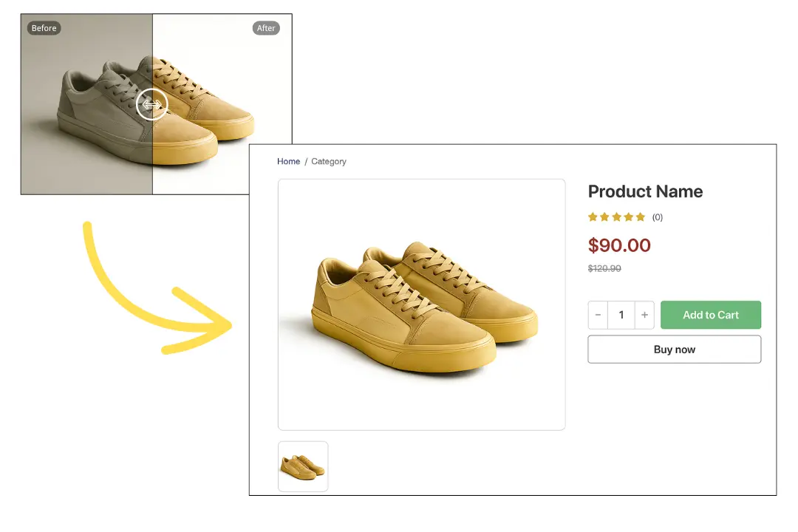Viewport: 798px width, 532px height.
Task: Select the Category breadcrumb item
Action: 328,161
